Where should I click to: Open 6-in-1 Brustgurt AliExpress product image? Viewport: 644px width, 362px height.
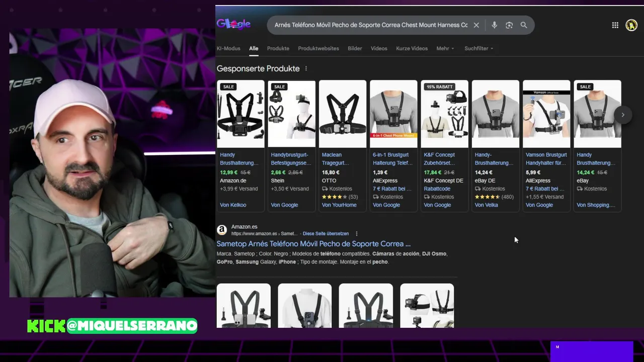393,114
